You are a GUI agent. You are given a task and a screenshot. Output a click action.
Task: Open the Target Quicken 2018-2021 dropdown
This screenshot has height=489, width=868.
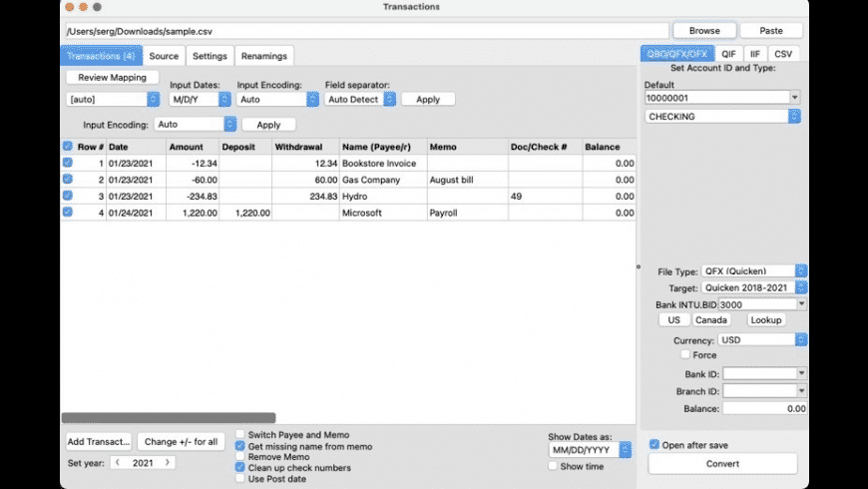tap(754, 287)
